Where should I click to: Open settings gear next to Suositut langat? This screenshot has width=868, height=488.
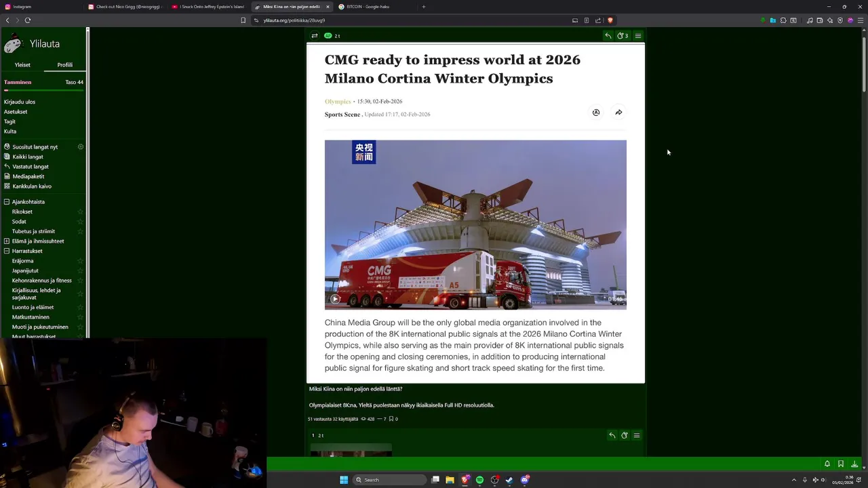pos(81,147)
